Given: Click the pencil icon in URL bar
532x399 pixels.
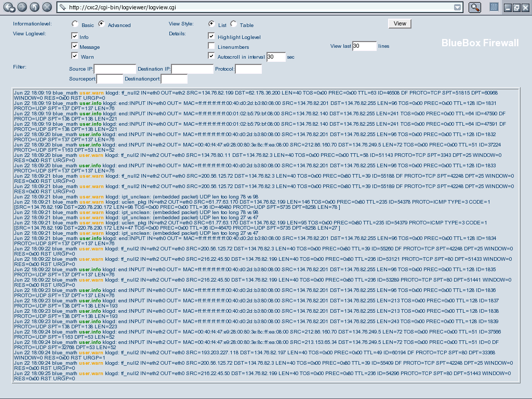Looking at the screenshot, I should 62,7.
